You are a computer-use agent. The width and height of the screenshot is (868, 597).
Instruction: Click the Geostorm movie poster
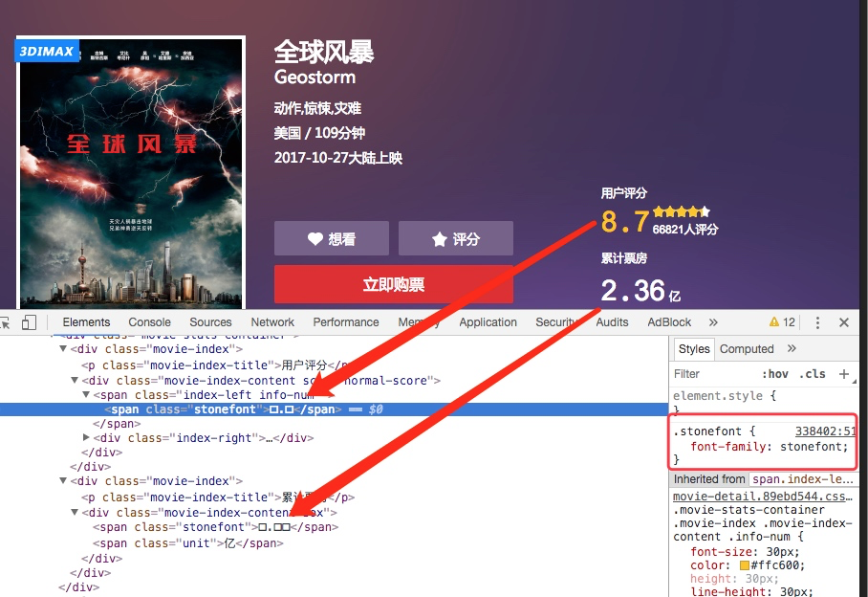pos(131,172)
